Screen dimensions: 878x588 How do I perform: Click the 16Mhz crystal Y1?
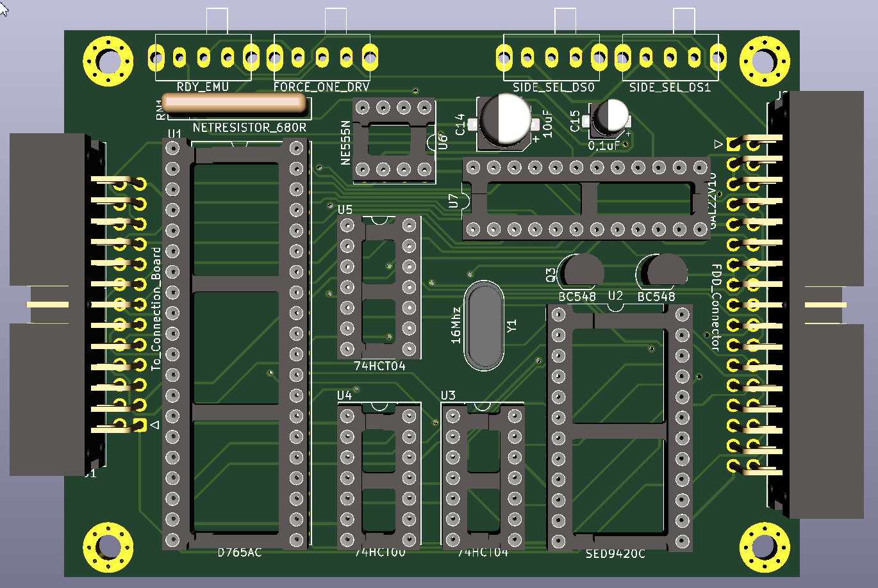[x=485, y=325]
